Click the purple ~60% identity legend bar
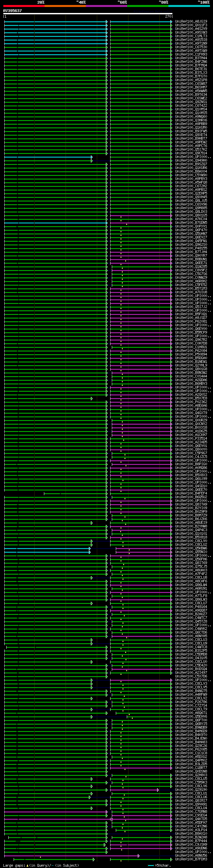This screenshot has width=213, height=868. point(106,6)
